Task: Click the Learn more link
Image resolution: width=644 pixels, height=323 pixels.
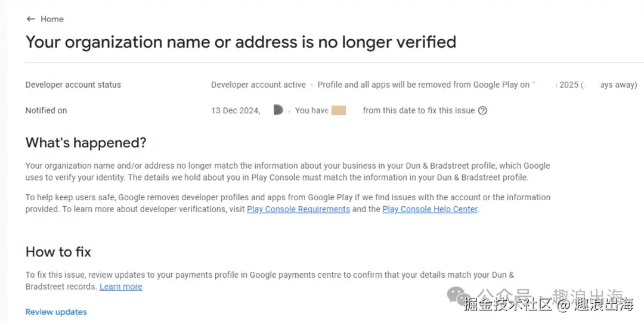Action: [121, 287]
